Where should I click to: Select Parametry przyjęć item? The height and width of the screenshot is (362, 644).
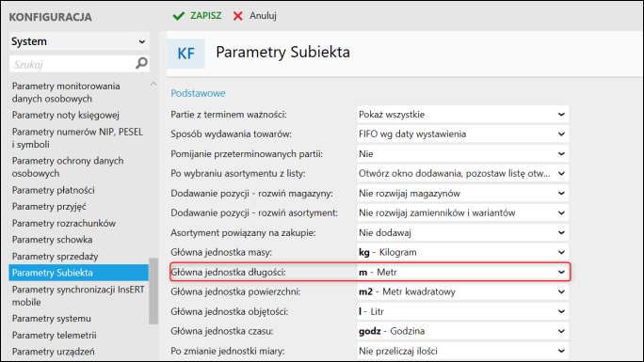pos(49,207)
